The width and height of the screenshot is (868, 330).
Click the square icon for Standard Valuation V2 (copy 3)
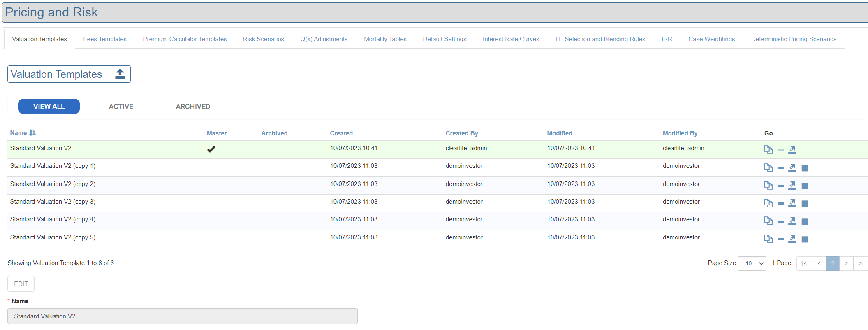pyautogui.click(x=805, y=204)
